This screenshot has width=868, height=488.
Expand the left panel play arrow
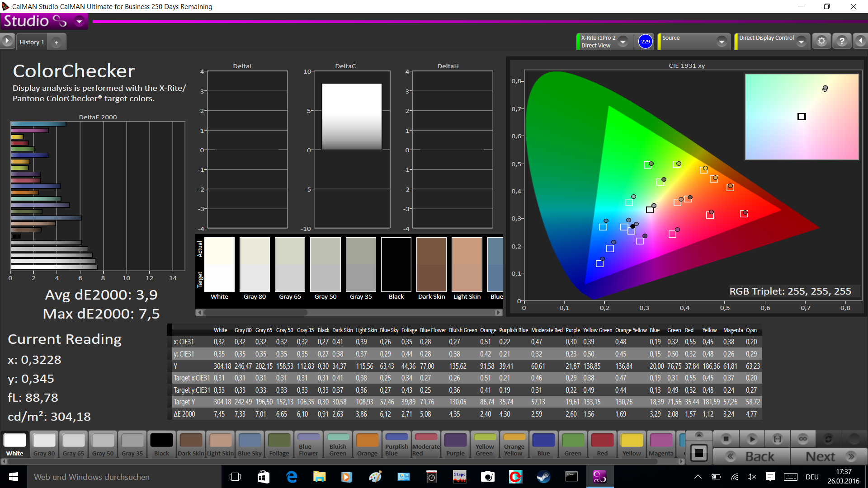pos(7,41)
